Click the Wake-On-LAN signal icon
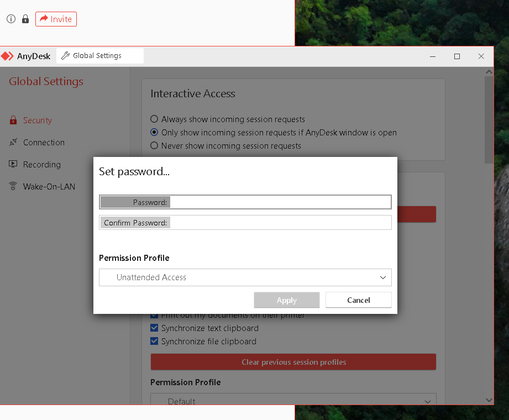This screenshot has height=420, width=509. [x=13, y=186]
